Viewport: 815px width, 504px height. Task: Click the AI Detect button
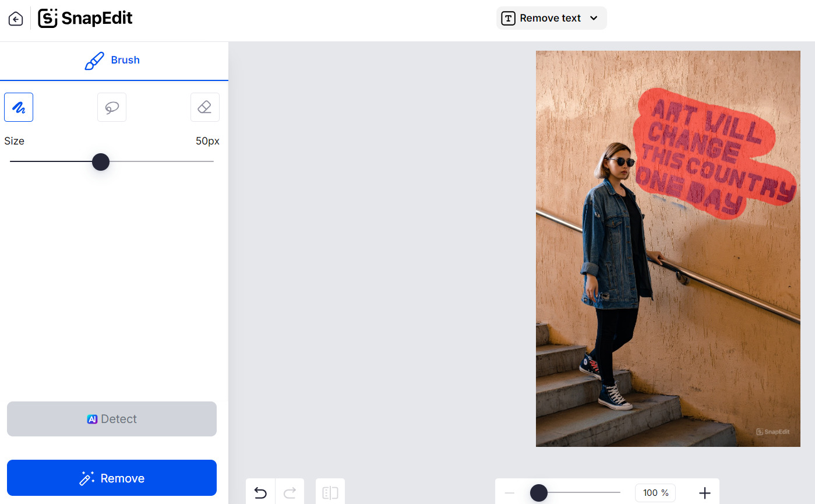[x=112, y=419]
